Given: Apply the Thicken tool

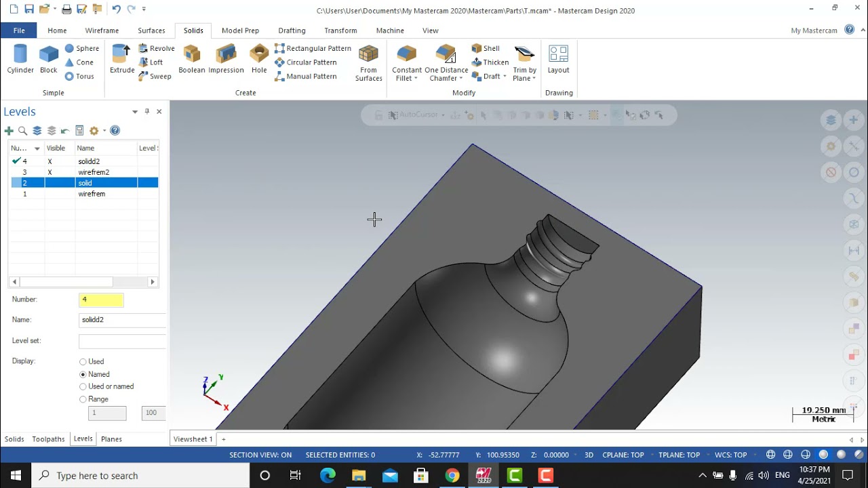Looking at the screenshot, I should [x=490, y=62].
